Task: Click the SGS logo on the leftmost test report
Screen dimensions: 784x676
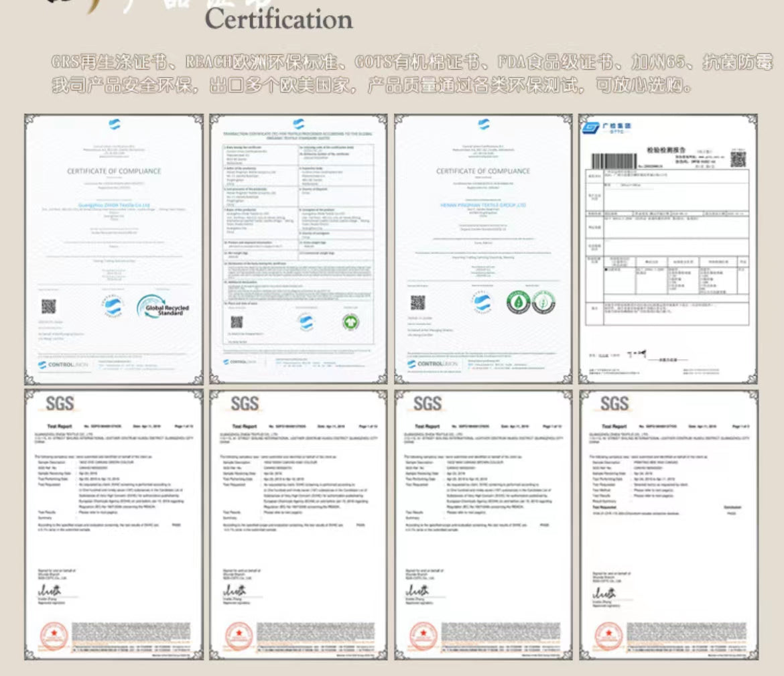Action: pyautogui.click(x=59, y=403)
